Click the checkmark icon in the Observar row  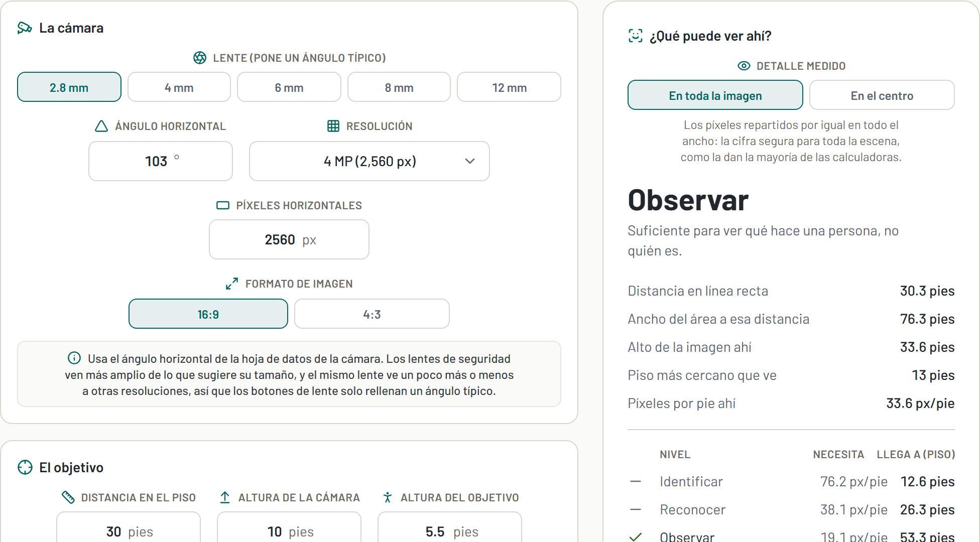(636, 537)
